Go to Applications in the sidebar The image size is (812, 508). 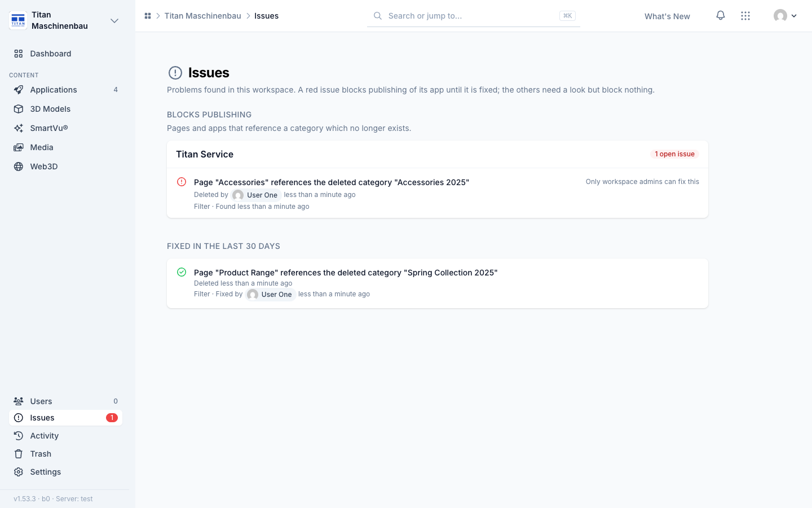point(65,90)
